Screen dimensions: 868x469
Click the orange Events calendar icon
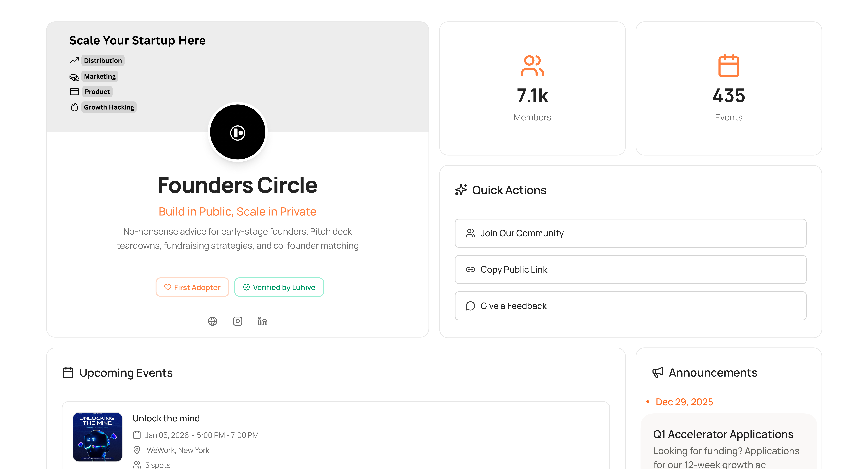coord(729,66)
